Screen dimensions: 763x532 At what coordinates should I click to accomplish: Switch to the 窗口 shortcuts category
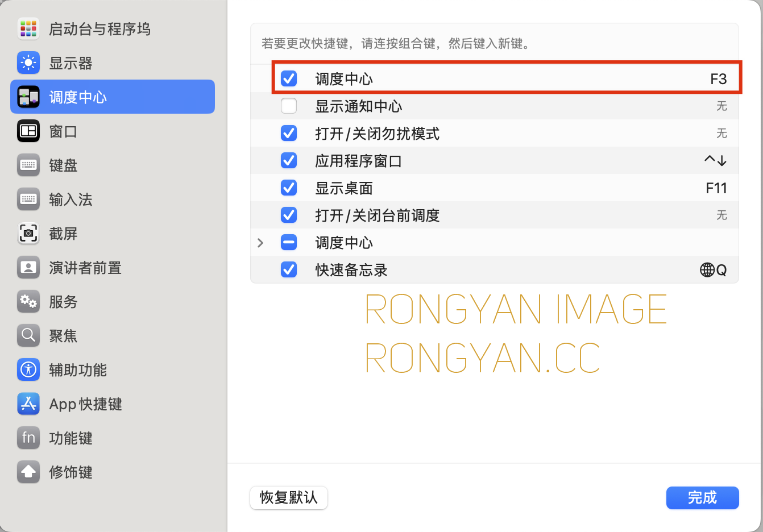[x=63, y=131]
